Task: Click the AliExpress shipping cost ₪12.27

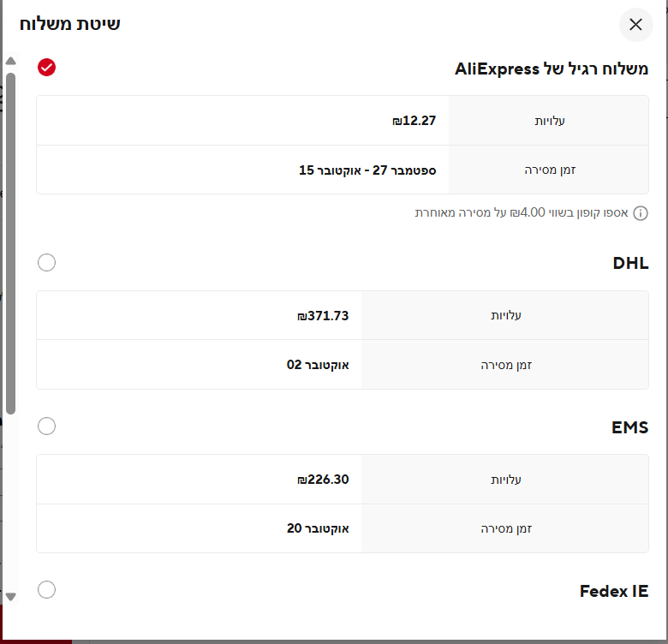Action: (414, 121)
